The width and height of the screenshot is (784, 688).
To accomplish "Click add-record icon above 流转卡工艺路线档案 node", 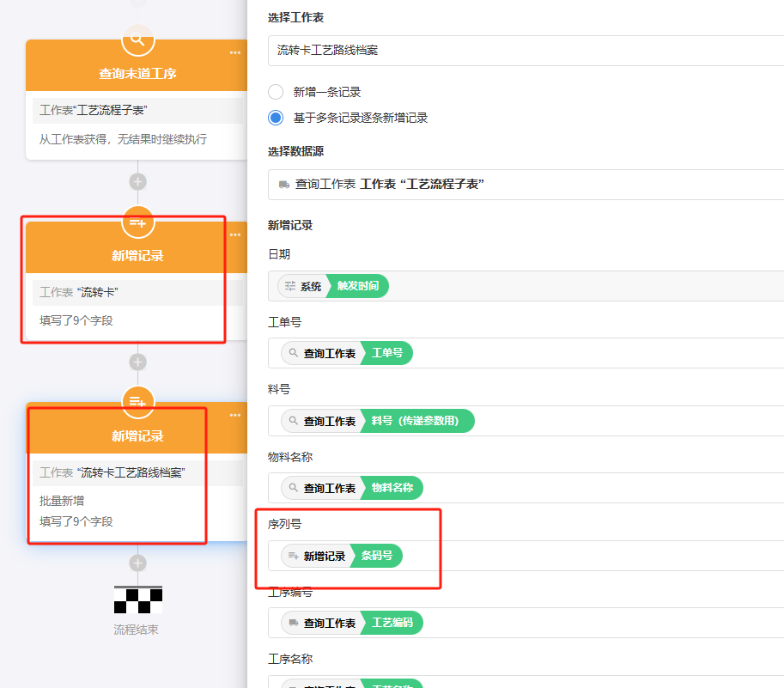I will tap(137, 402).
